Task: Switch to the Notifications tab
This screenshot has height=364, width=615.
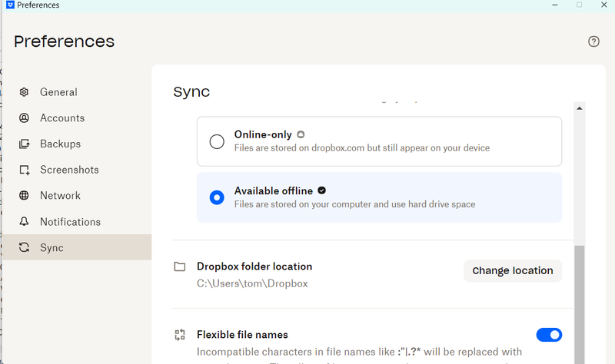Action: (70, 222)
